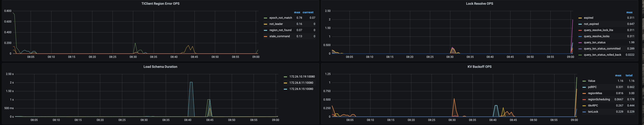644x125 pixels.
Task: Click the 2-second spike in Load Schema graph
Action: [191, 82]
